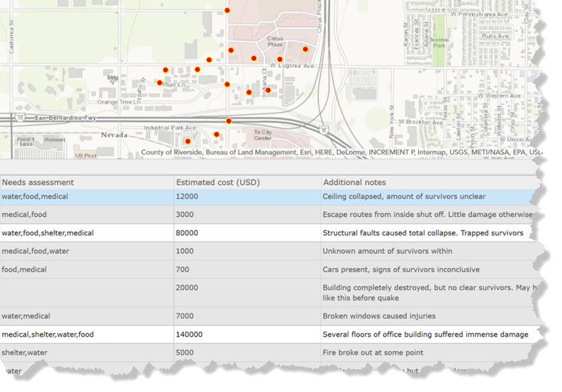Viewport: 562px width, 392px height.
Task: Sort by the Needs assessment column header
Action: click(38, 182)
